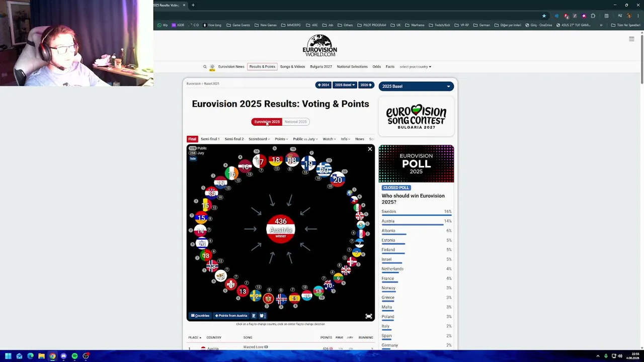Switch to the National 2025 toggle option
The height and width of the screenshot is (362, 644).
pos(295,122)
